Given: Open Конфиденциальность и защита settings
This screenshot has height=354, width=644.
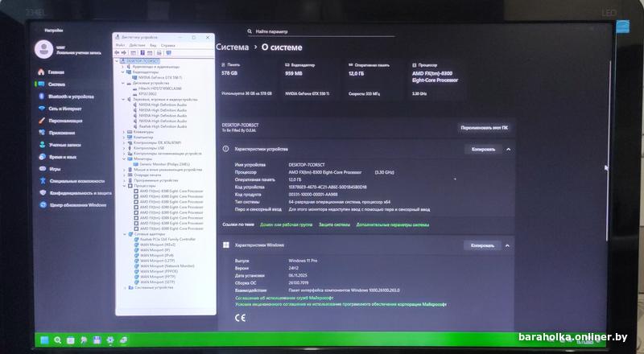Looking at the screenshot, I should [x=75, y=193].
